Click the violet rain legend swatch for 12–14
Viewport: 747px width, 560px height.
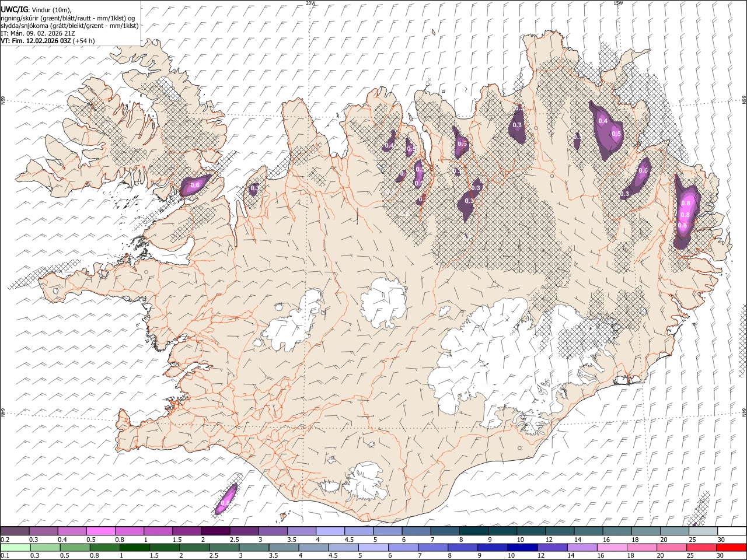coord(551,547)
